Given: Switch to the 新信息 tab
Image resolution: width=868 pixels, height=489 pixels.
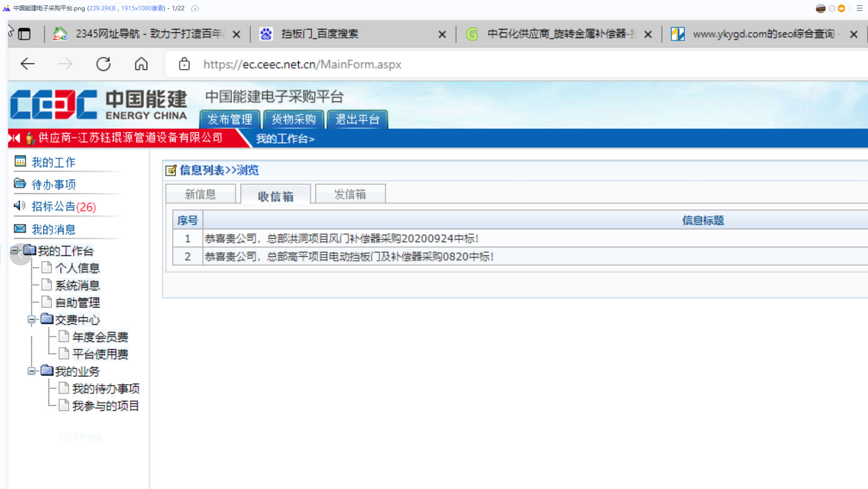Looking at the screenshot, I should [200, 194].
